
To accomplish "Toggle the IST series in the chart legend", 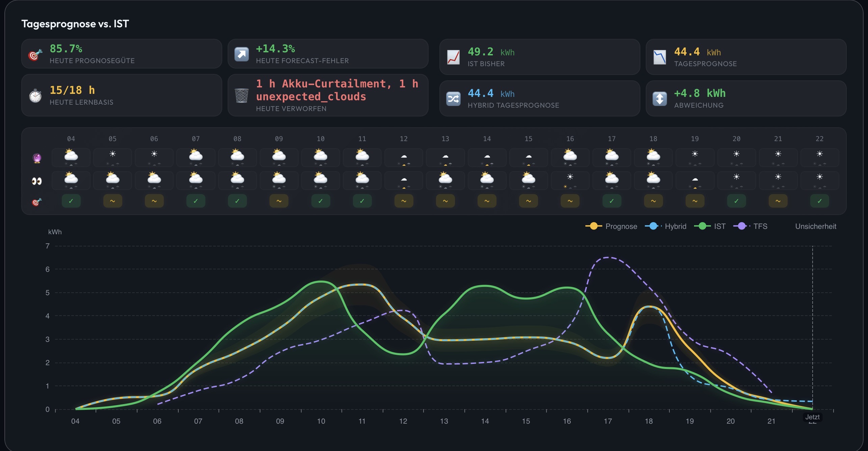I will click(710, 226).
